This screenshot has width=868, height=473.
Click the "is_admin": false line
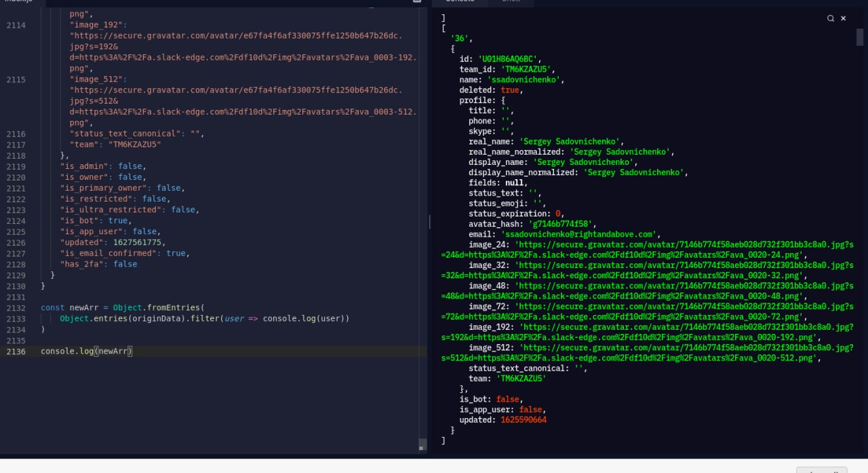[x=103, y=166]
